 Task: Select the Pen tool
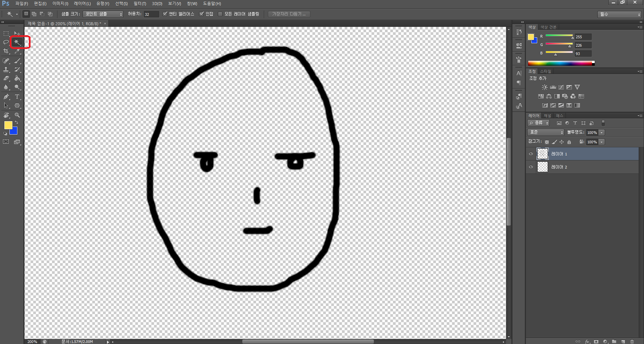(6, 97)
